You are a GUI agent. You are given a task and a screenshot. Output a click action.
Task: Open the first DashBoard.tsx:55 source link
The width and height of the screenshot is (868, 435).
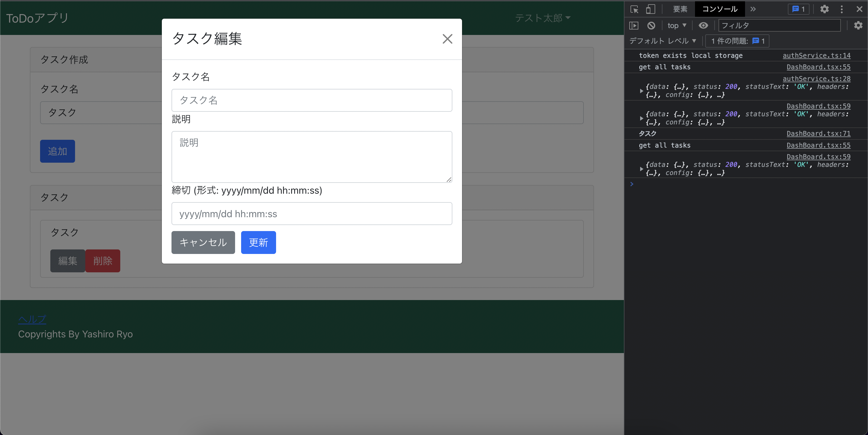click(x=819, y=67)
